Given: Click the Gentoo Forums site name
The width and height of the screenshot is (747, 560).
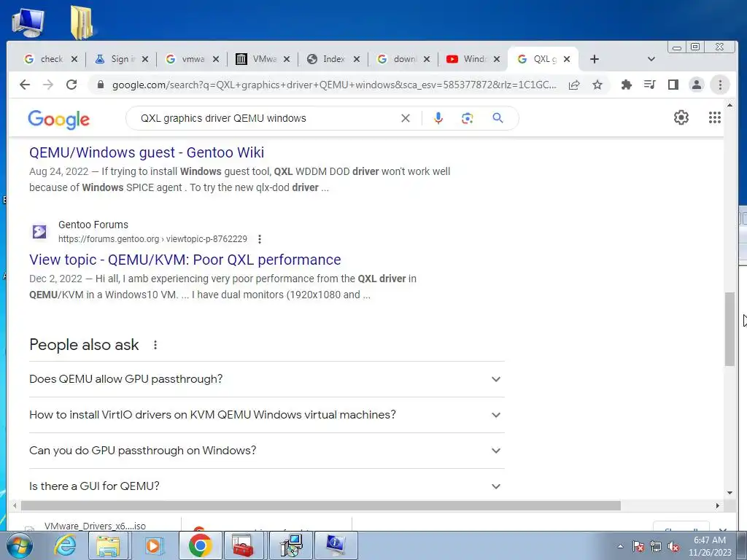Looking at the screenshot, I should [x=93, y=225].
